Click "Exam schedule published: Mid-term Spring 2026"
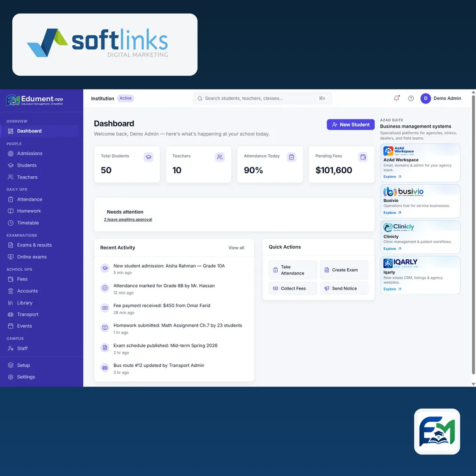 click(x=165, y=346)
